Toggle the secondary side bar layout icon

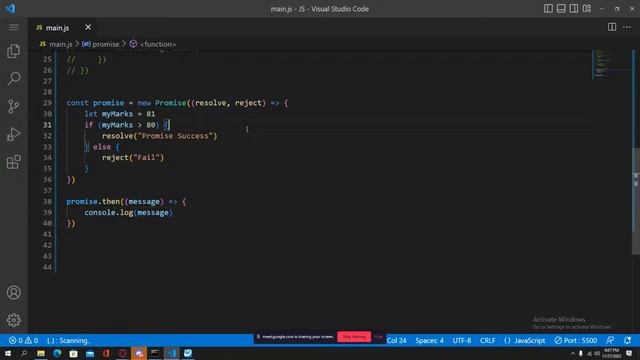(x=574, y=9)
